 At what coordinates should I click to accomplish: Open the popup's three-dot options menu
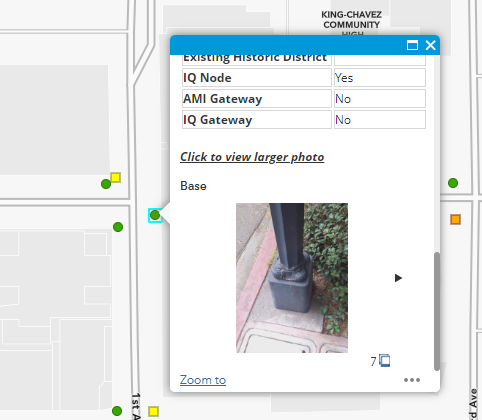[x=412, y=380]
